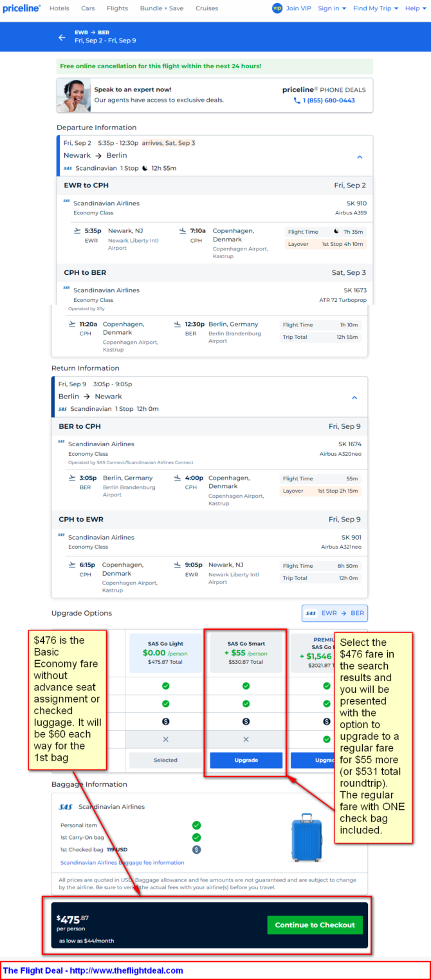Click the SK 1673 flight number

point(355,290)
